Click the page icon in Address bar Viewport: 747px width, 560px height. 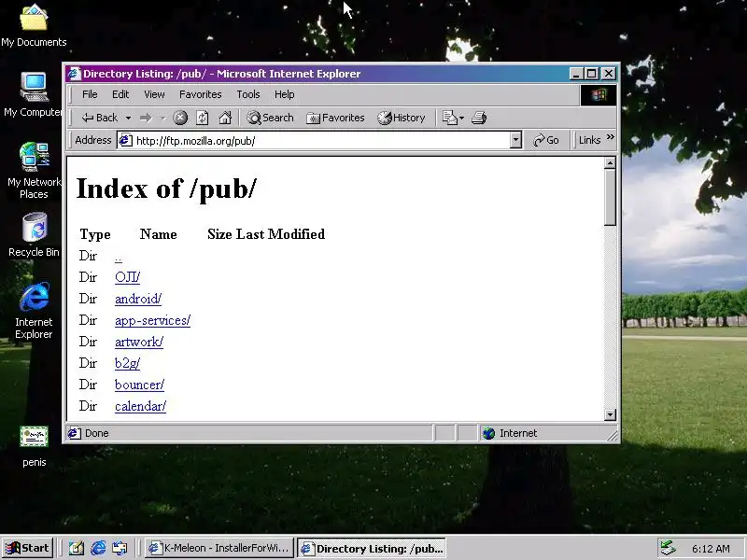[x=125, y=141]
